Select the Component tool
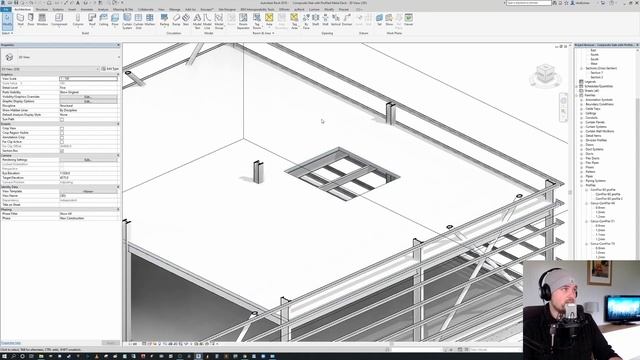This screenshot has height=360, width=640. click(x=59, y=20)
